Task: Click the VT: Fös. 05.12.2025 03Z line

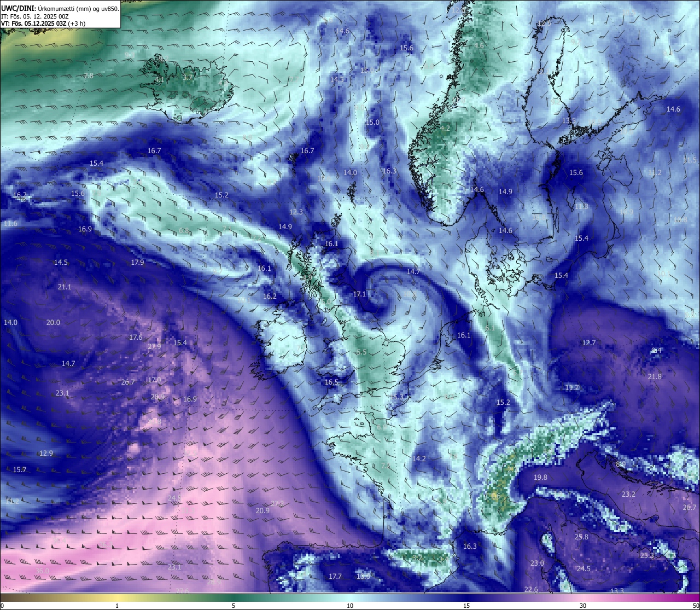Action: (43, 24)
